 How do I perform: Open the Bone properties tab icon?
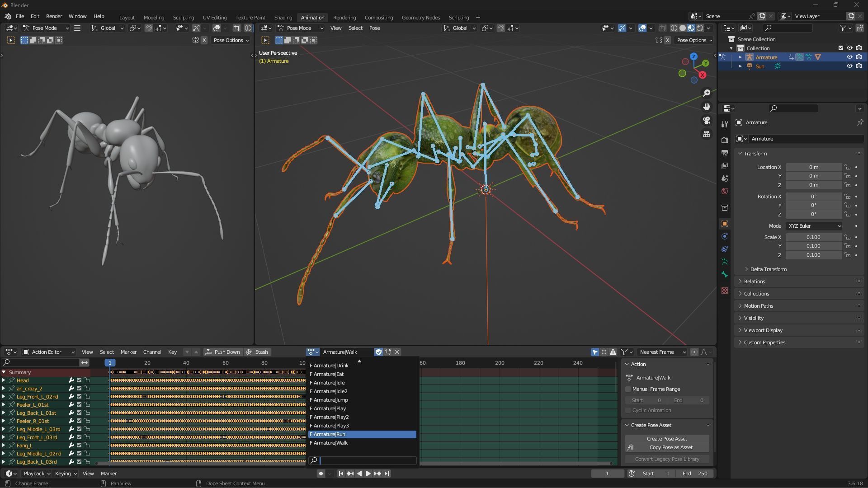725,274
